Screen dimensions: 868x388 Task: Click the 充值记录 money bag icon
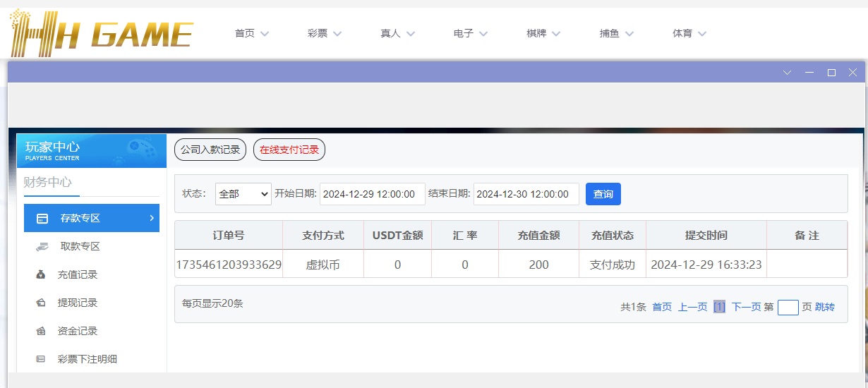[x=41, y=274]
